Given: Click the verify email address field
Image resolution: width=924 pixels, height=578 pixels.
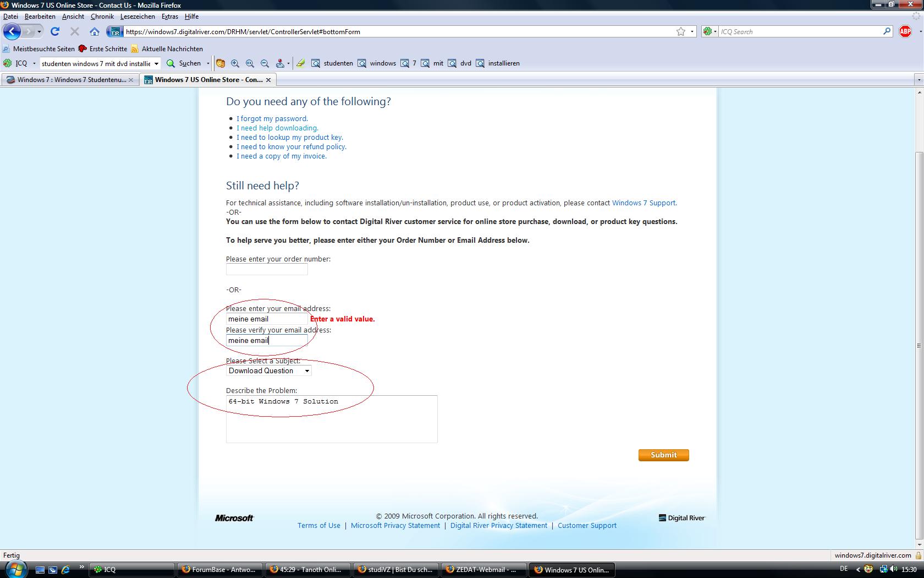Looking at the screenshot, I should (267, 340).
